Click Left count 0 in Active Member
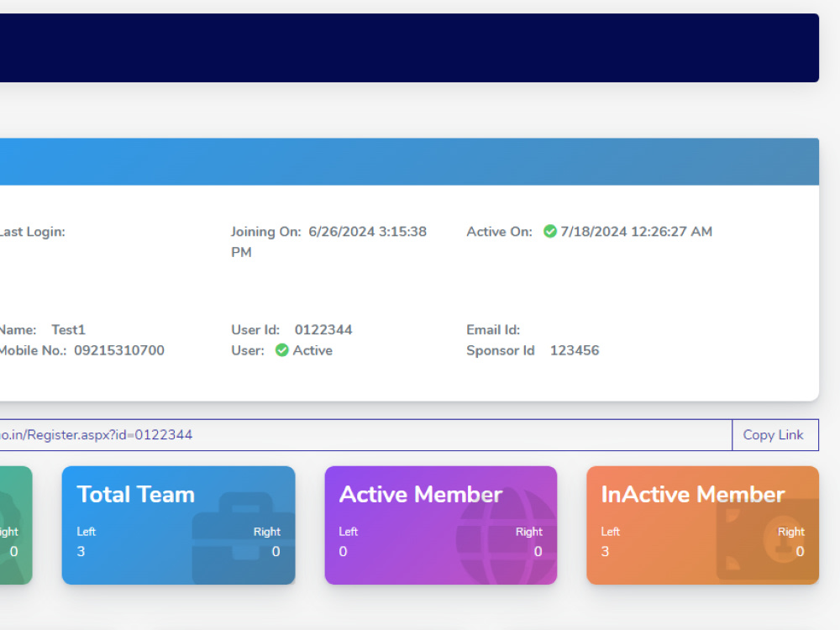 (343, 552)
